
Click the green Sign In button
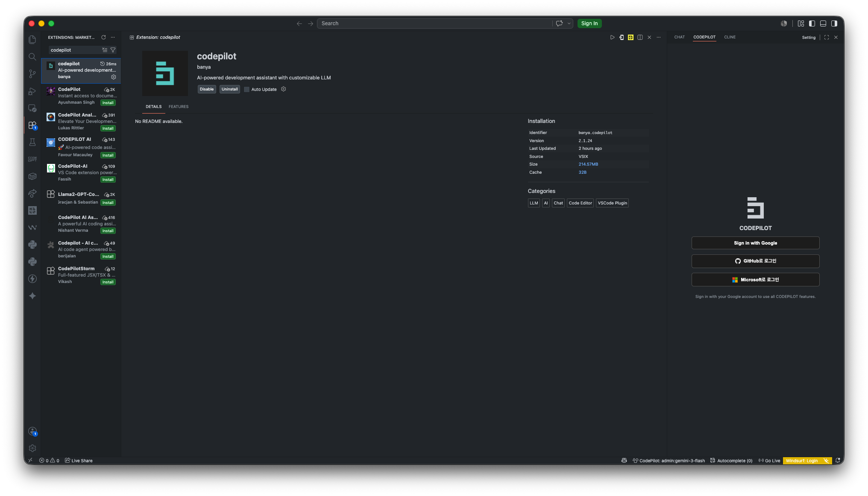pyautogui.click(x=589, y=23)
